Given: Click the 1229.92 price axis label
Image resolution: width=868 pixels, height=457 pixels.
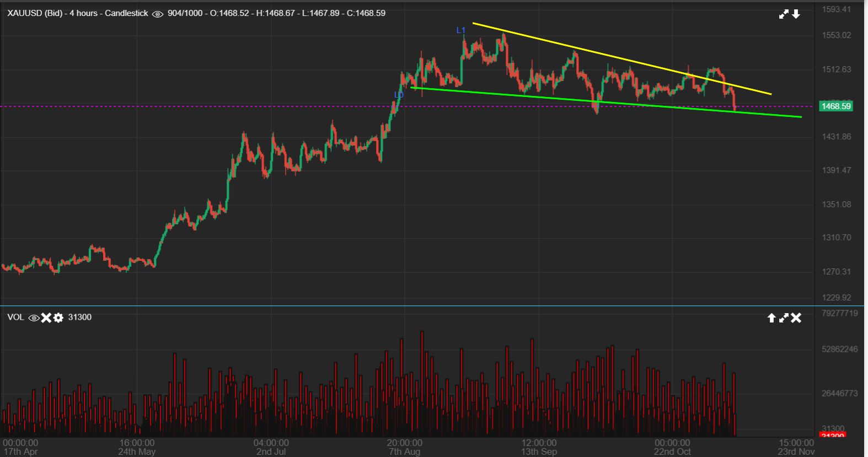Looking at the screenshot, I should pyautogui.click(x=836, y=298).
